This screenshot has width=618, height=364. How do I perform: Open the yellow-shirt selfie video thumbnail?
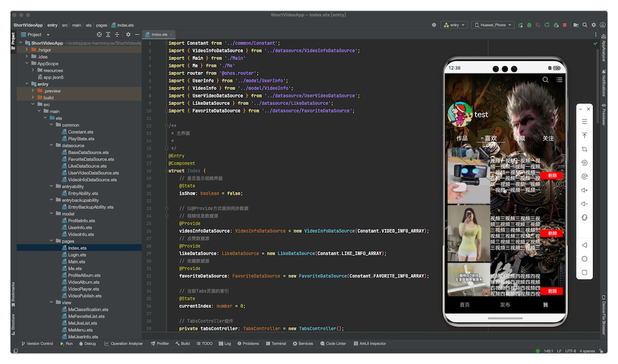tap(468, 234)
